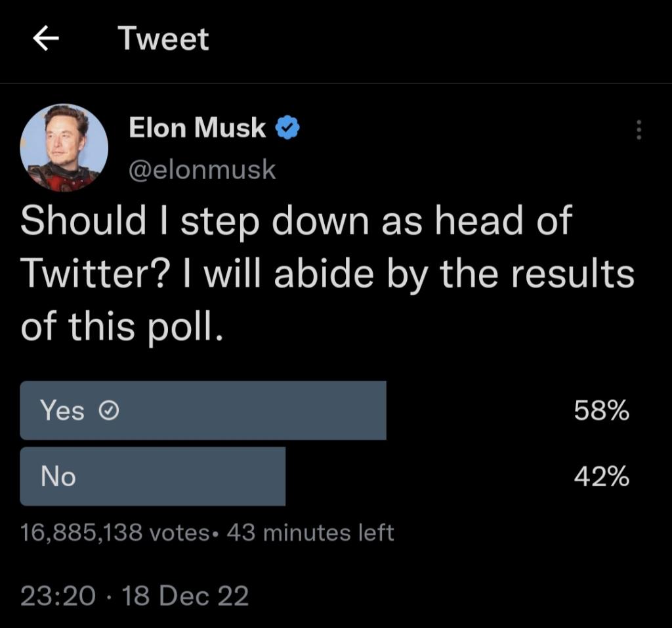Click the checkmark icon beside Yes
This screenshot has height=628, width=672.
(108, 411)
